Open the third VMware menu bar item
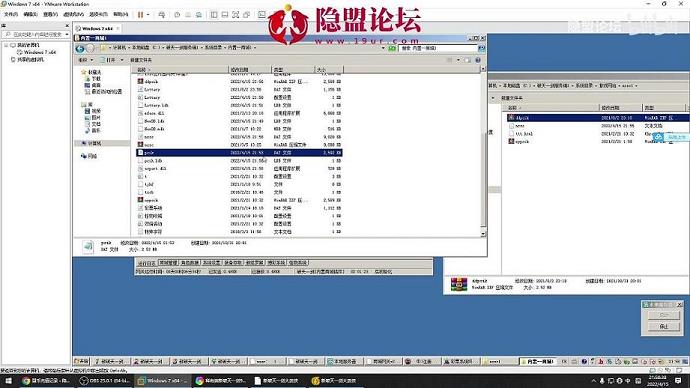This screenshot has width=690, height=388. [51, 15]
